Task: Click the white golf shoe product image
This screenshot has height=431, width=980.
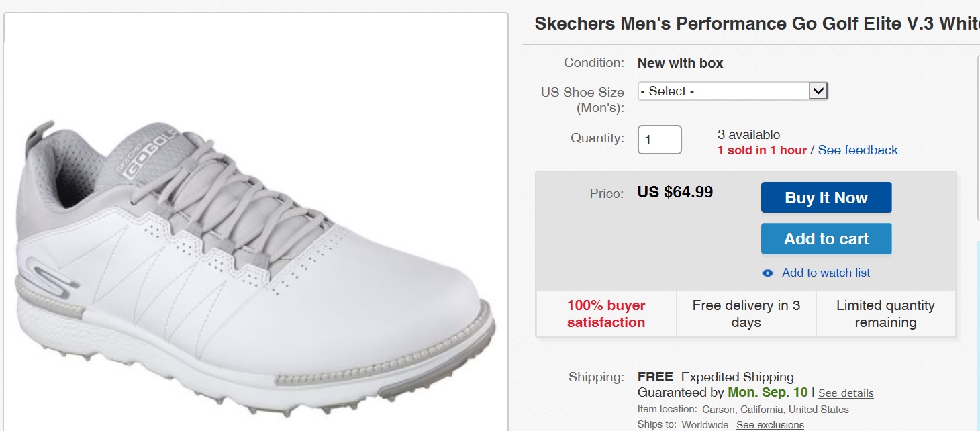Action: (x=255, y=269)
